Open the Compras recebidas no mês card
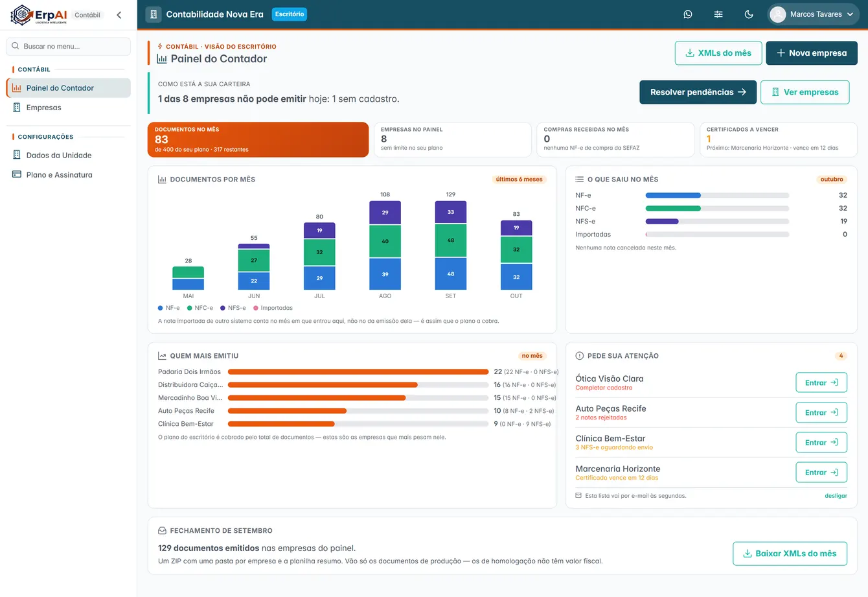Viewport: 868px width, 597px height. pyautogui.click(x=615, y=139)
